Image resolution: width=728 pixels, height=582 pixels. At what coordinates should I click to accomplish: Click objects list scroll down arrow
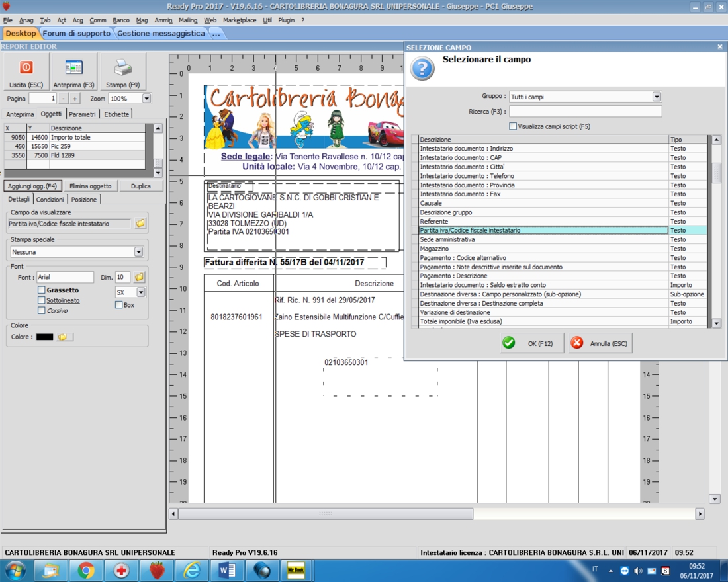[158, 173]
